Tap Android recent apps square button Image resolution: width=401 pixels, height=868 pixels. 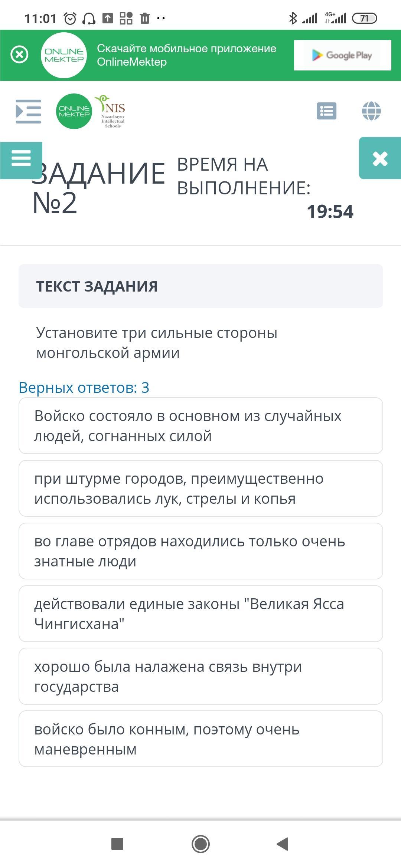[x=117, y=844]
